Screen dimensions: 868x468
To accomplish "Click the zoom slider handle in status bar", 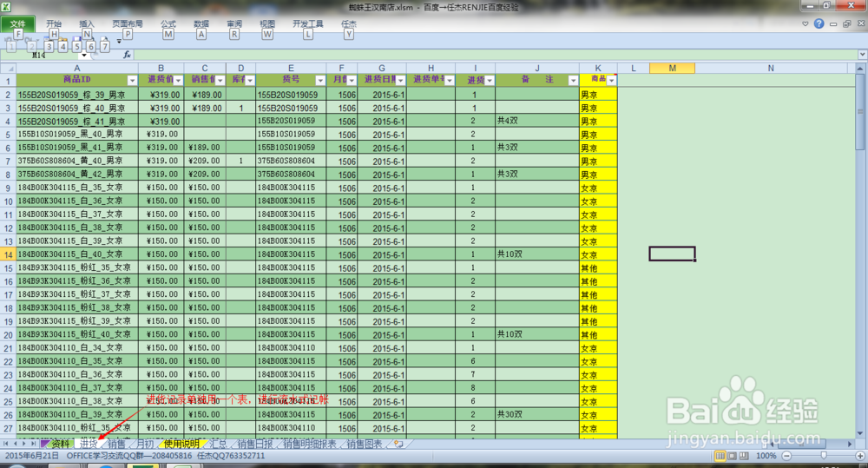I will click(x=824, y=456).
